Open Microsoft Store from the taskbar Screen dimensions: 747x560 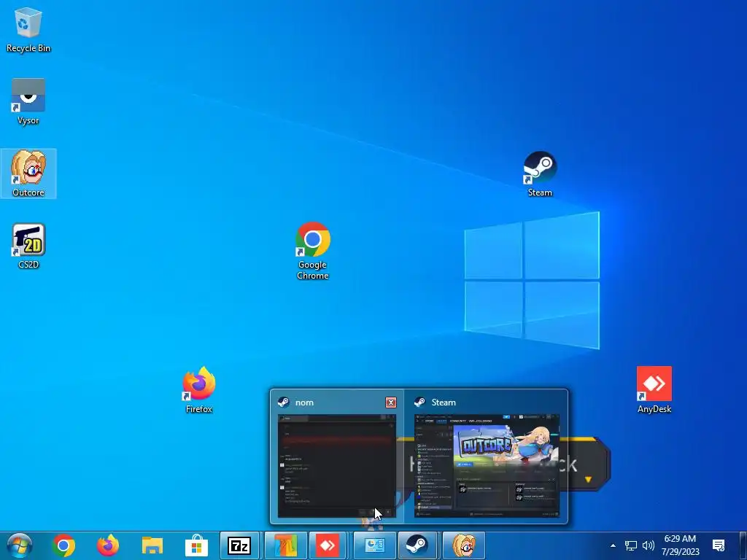click(x=197, y=545)
